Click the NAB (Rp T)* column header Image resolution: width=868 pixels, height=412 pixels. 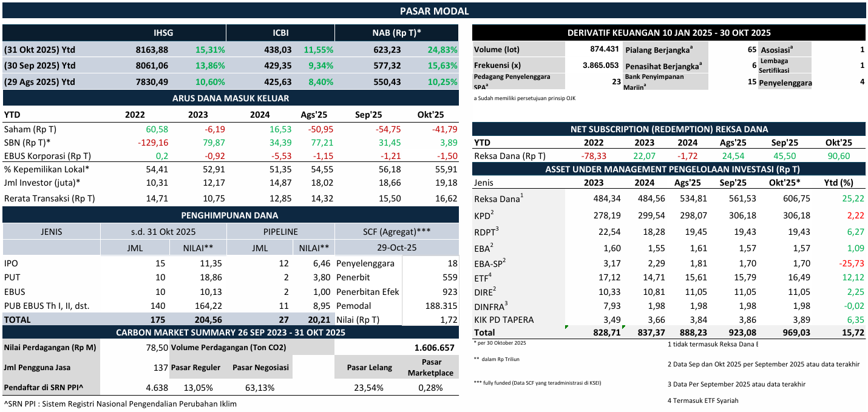tap(396, 33)
